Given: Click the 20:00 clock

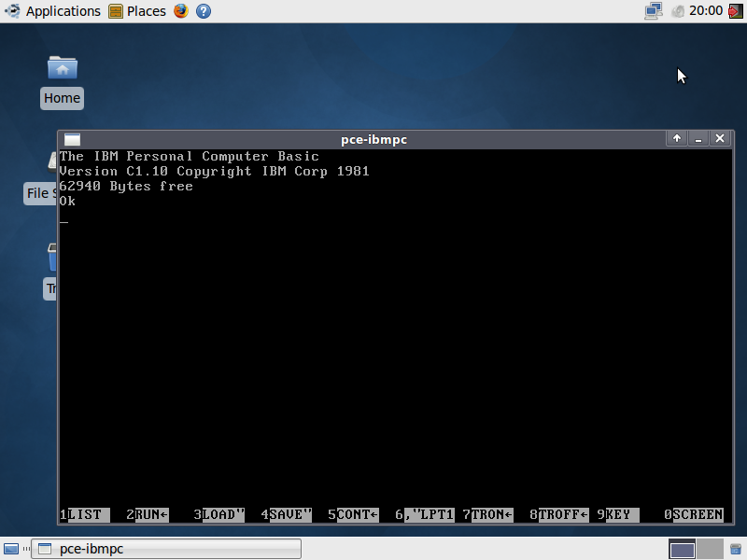Looking at the screenshot, I should coord(706,11).
